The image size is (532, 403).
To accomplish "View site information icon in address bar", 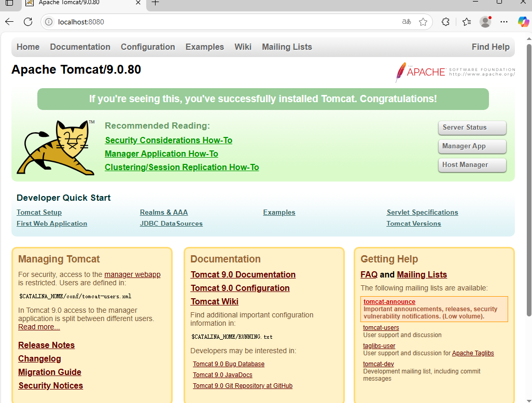I will tap(49, 22).
